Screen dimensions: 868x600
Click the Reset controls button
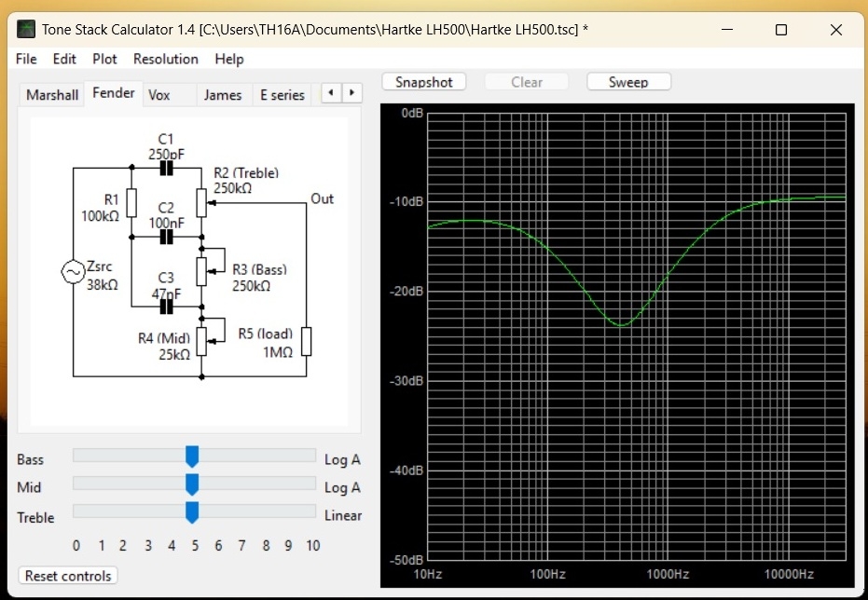[68, 576]
